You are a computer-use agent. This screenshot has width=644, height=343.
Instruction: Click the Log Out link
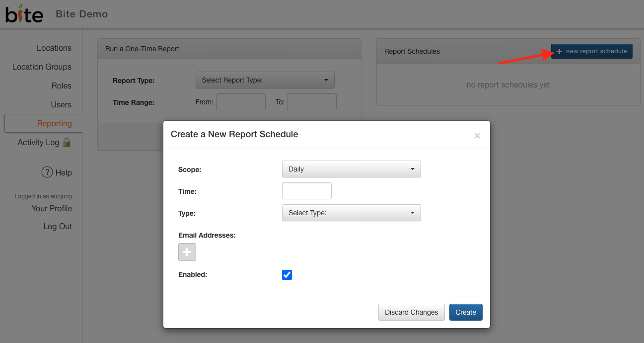58,226
